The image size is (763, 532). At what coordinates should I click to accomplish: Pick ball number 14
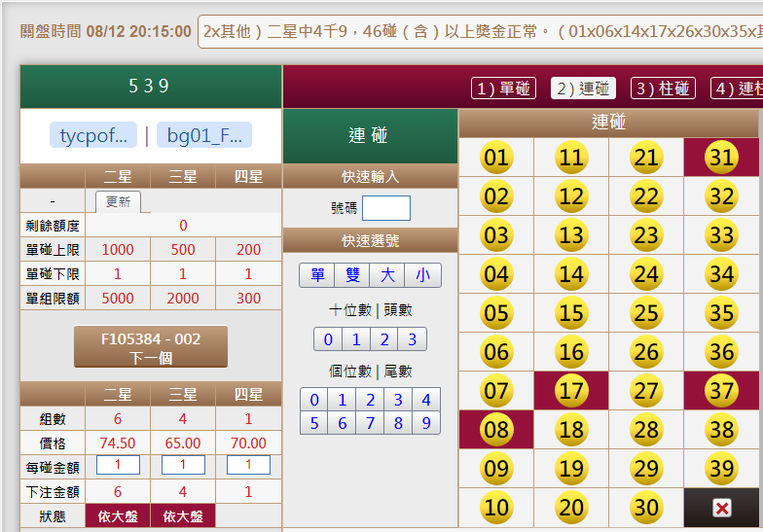571,274
